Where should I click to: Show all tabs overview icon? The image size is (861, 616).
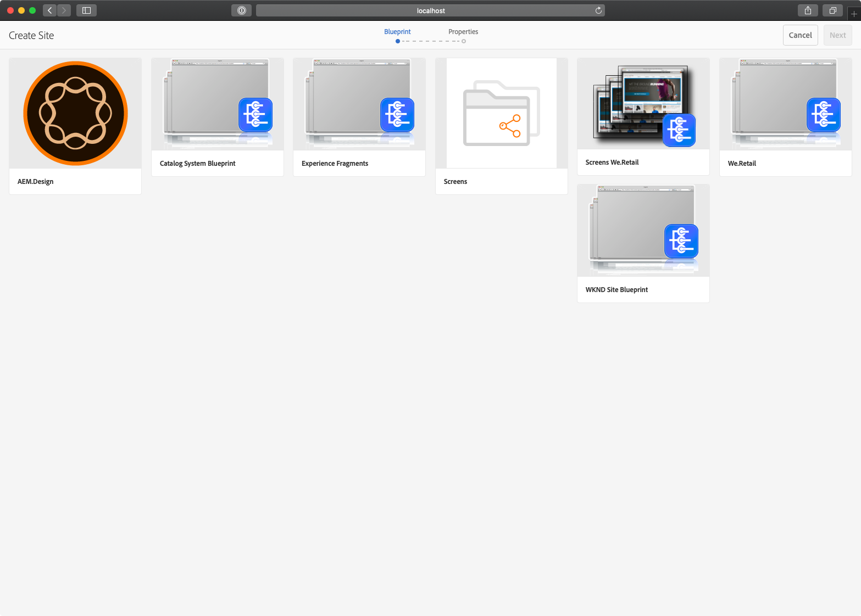coord(832,10)
